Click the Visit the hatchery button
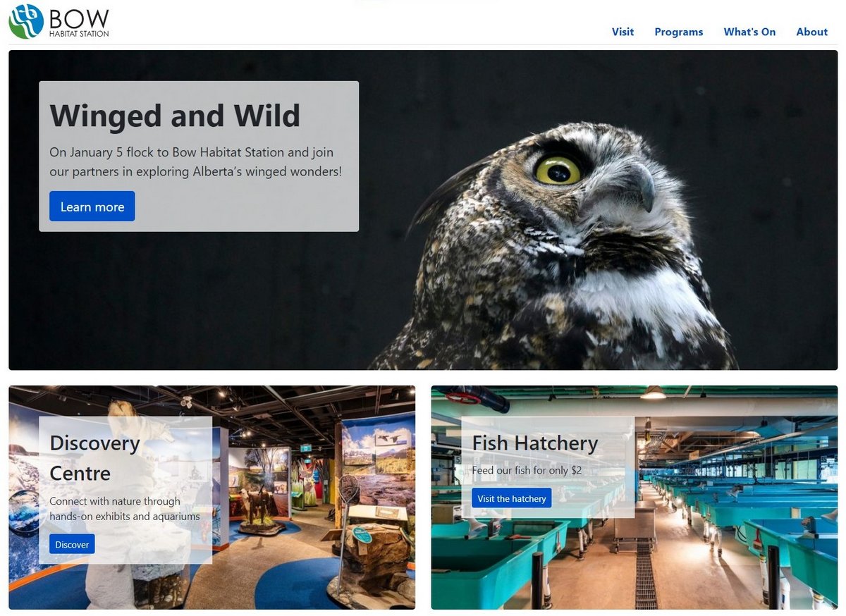 pos(511,498)
